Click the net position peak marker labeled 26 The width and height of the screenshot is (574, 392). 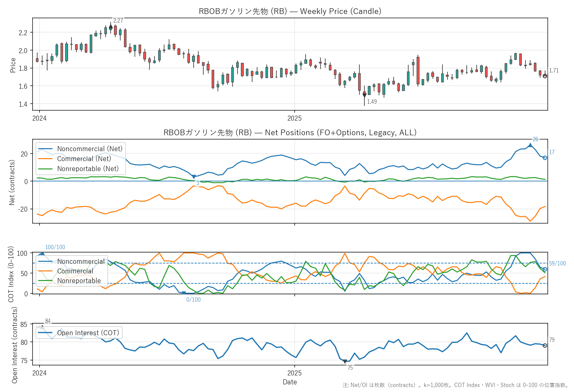click(x=530, y=145)
